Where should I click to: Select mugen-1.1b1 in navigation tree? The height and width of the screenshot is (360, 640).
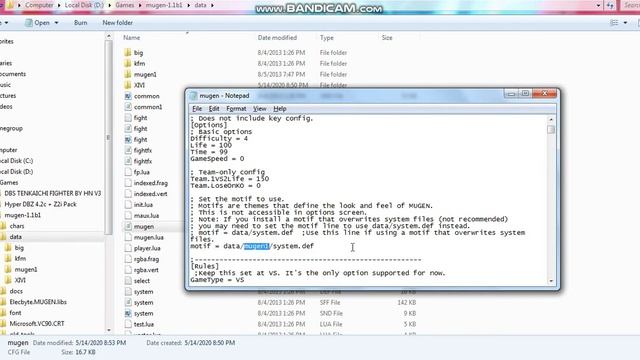tap(22, 215)
